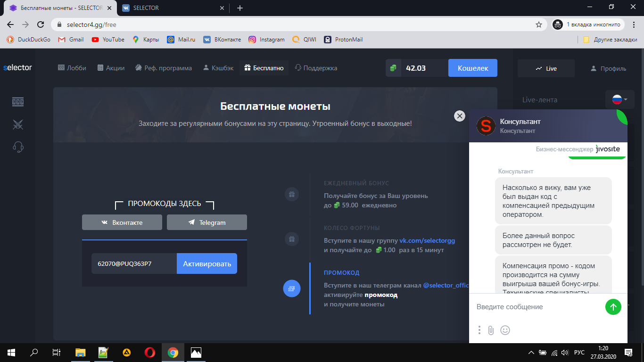Click the blue promo code icon

292,288
